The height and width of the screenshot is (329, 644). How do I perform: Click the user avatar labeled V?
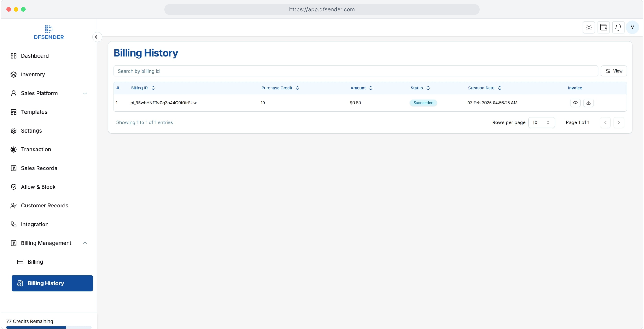point(632,27)
